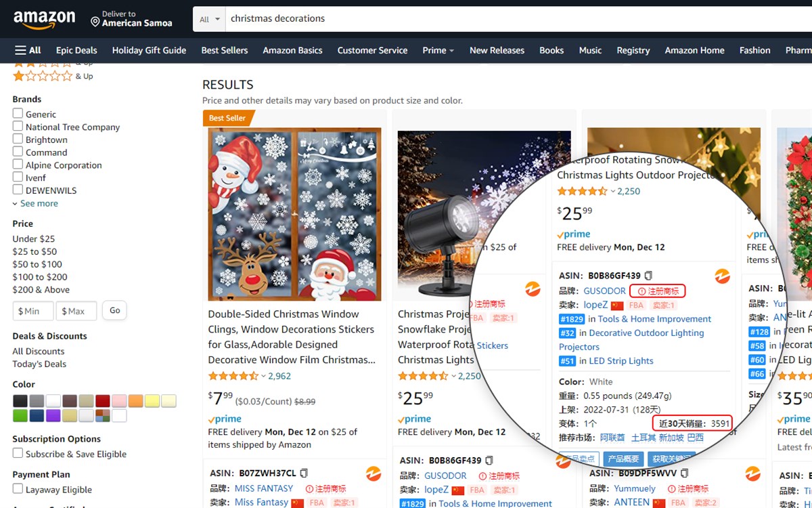Click the China flag icon next to seller lopeZ

pyautogui.click(x=616, y=305)
